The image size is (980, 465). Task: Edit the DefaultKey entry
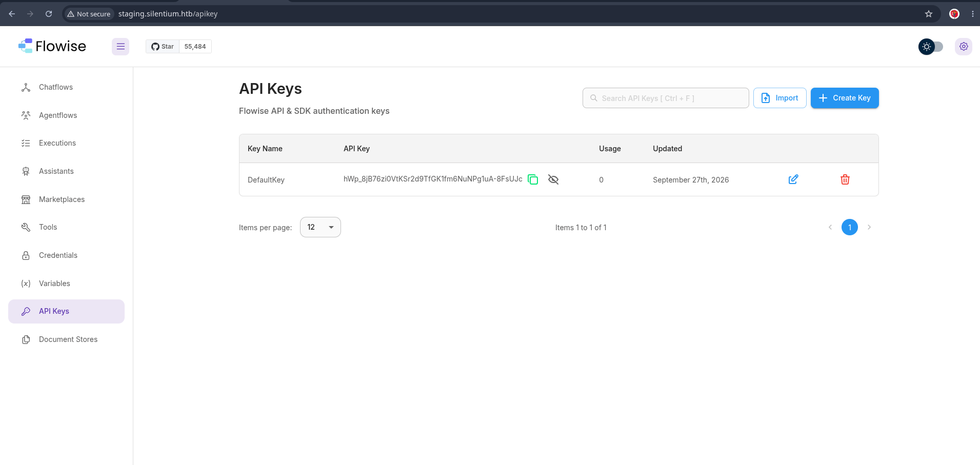tap(793, 179)
